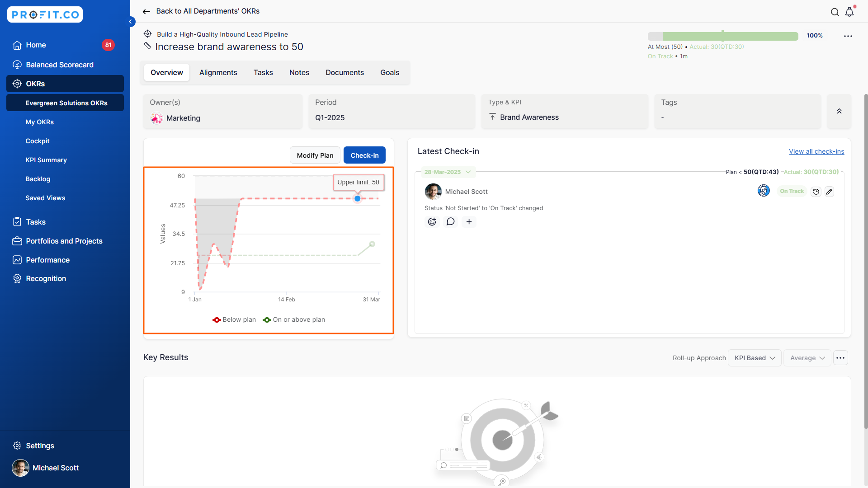Open the search magnifier icon
868x488 pixels.
[x=835, y=12]
